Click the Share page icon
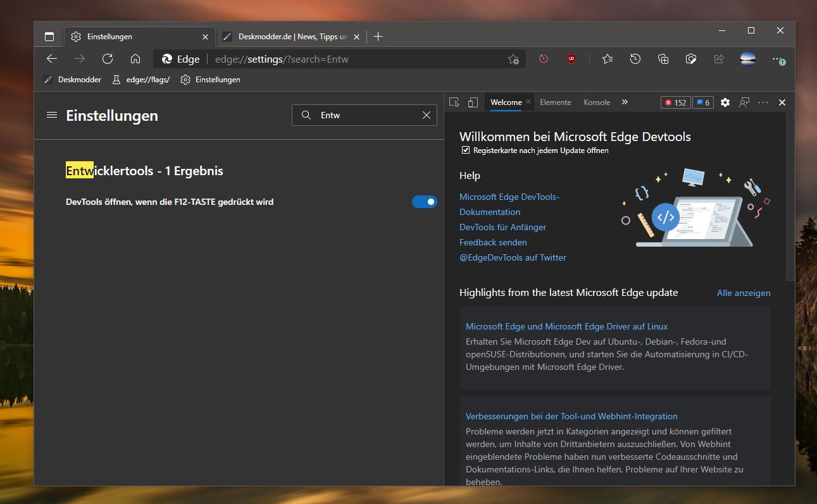This screenshot has height=504, width=817. pyautogui.click(x=719, y=59)
